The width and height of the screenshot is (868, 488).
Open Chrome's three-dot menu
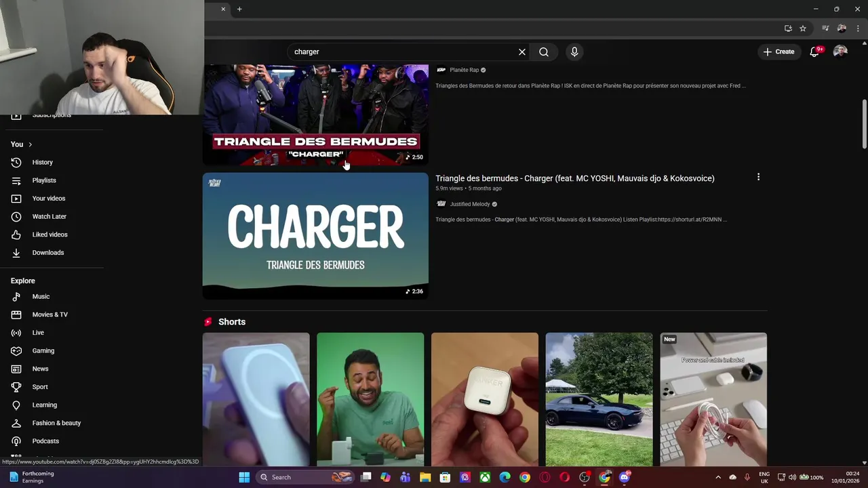click(x=858, y=28)
